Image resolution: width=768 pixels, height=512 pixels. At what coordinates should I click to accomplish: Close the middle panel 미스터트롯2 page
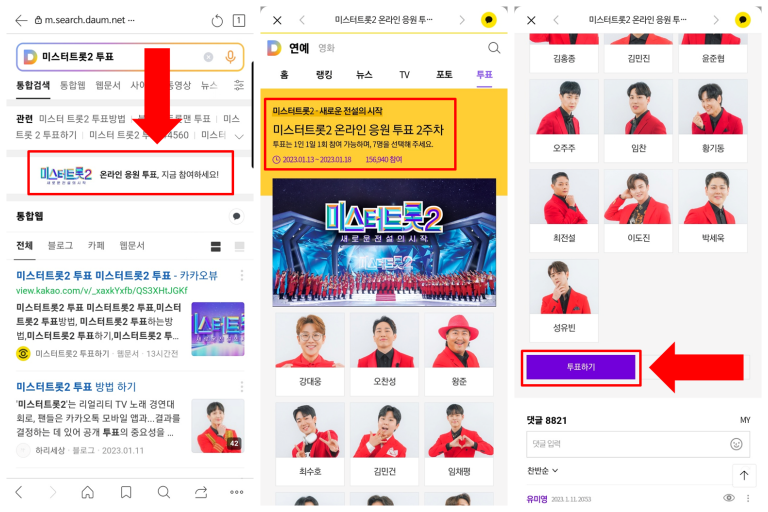click(277, 20)
